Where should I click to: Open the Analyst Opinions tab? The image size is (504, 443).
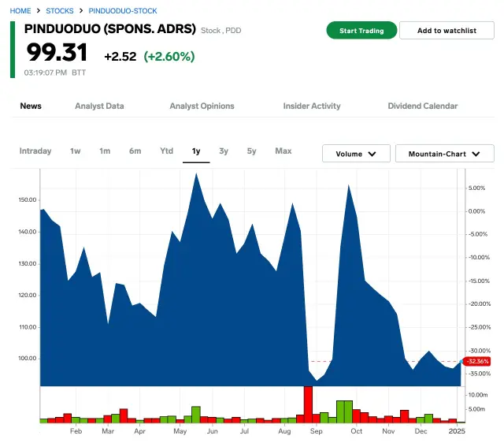click(x=202, y=106)
